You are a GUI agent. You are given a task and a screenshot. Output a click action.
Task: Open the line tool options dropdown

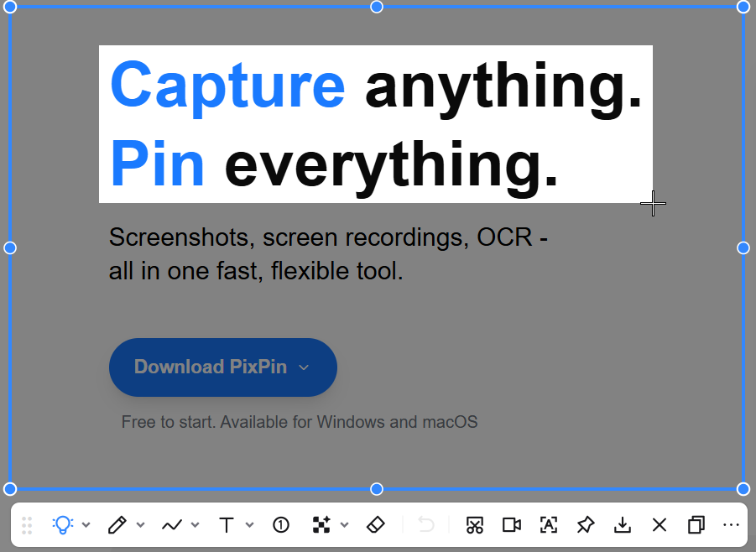196,524
